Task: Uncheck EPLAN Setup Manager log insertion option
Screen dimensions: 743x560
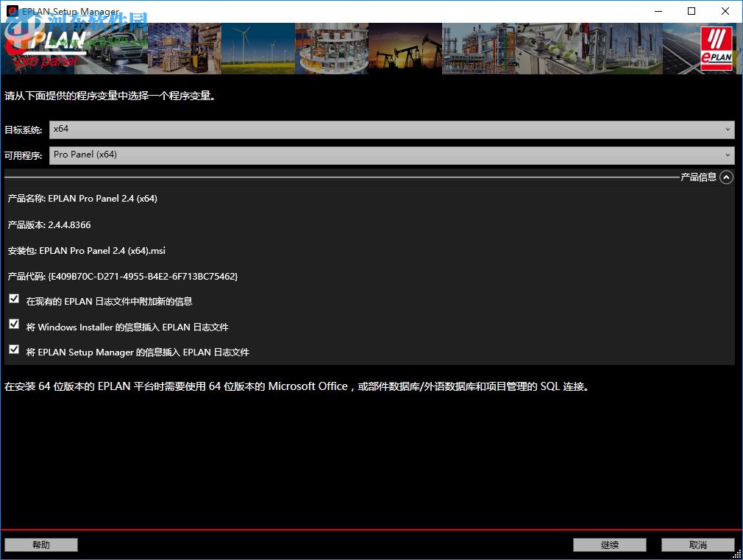Action: (x=13, y=350)
